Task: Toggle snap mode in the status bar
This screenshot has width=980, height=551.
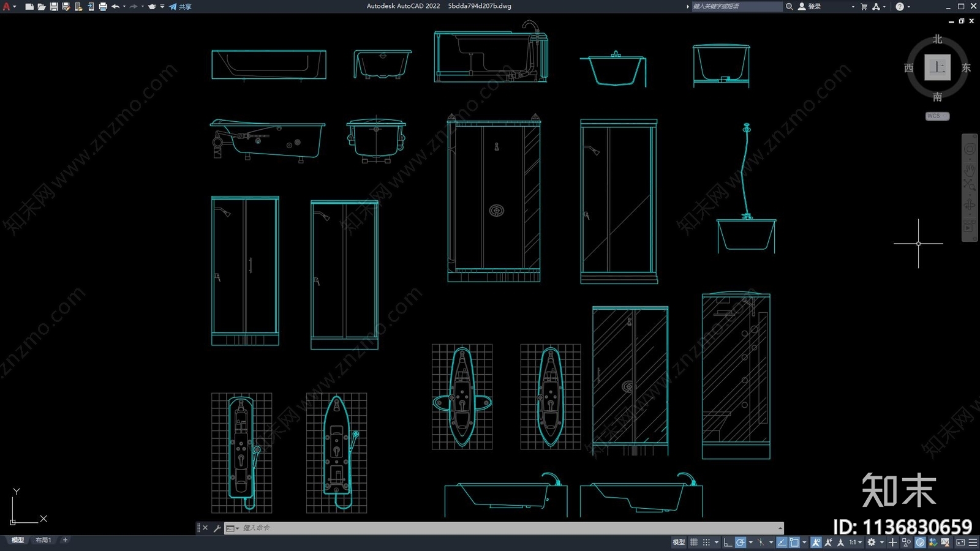Action: click(706, 542)
